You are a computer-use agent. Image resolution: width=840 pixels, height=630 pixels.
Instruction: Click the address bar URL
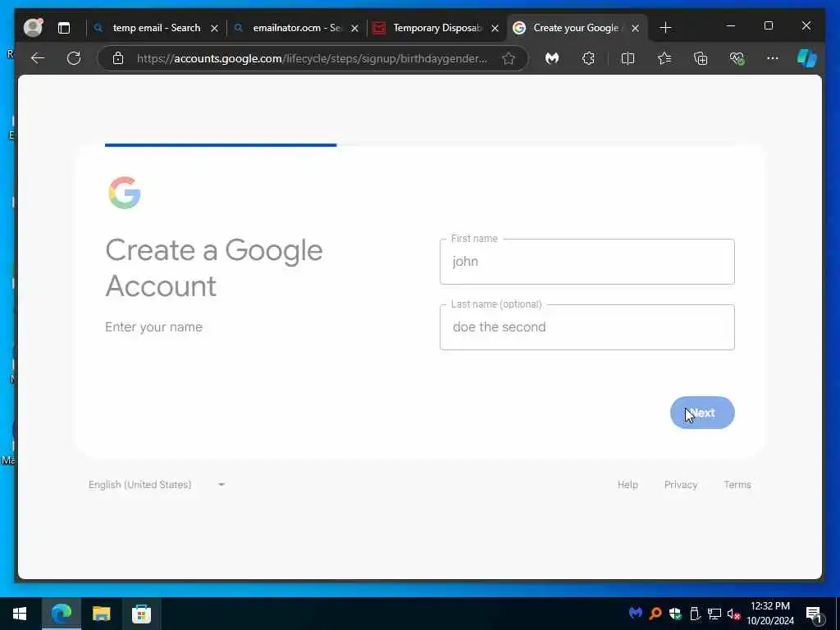(x=311, y=58)
